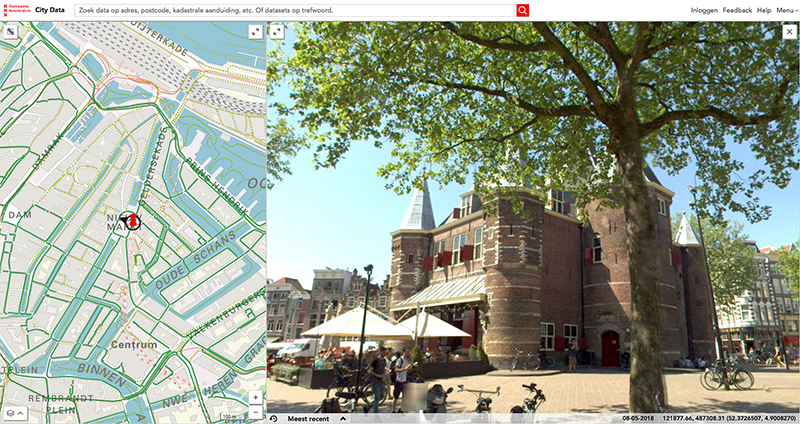Screen dimensions: 800x424
Task: Open the Feedback link
Action: tap(737, 10)
